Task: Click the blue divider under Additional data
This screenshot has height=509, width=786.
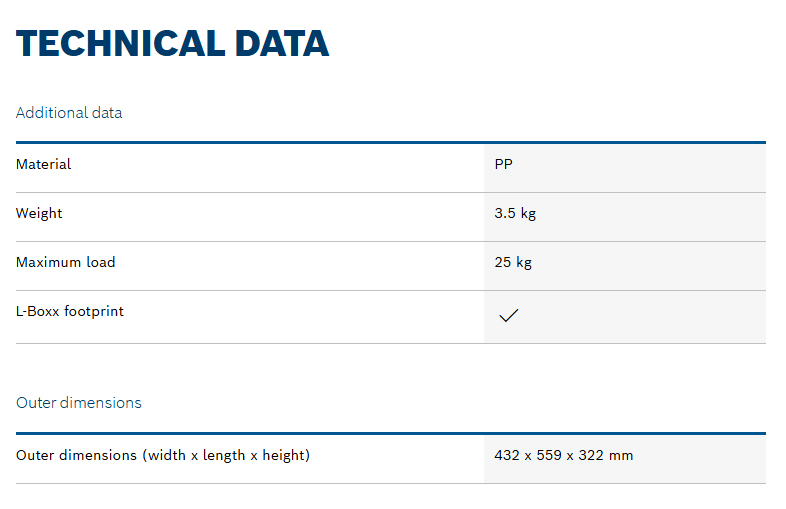Action: point(391,142)
